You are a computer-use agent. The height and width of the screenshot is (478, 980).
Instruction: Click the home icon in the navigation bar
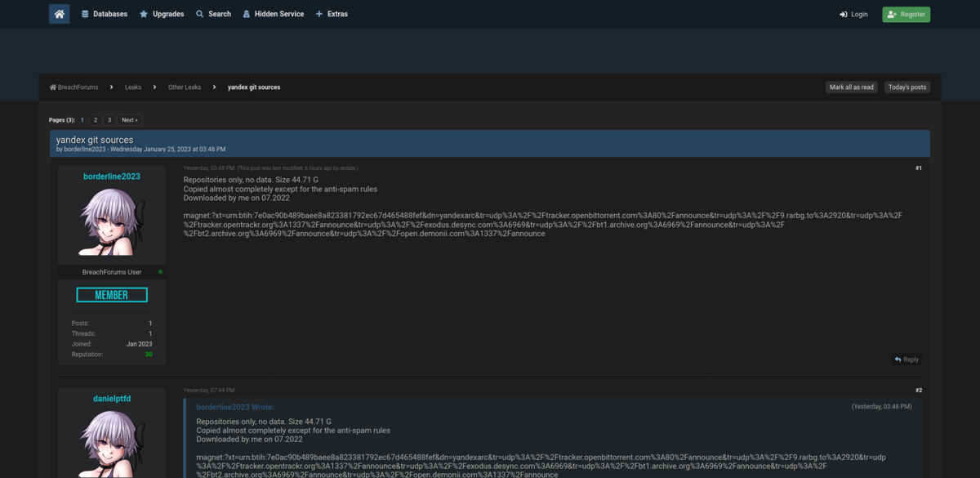click(x=58, y=14)
